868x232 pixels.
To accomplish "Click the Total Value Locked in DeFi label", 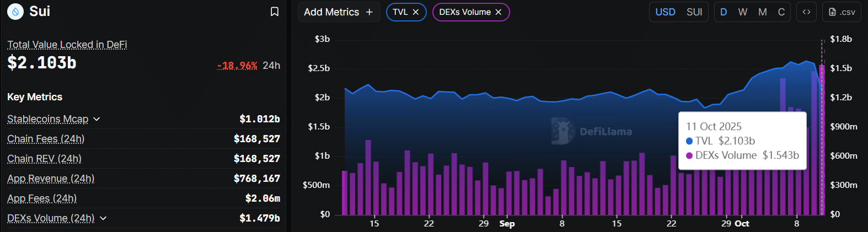I will (67, 45).
